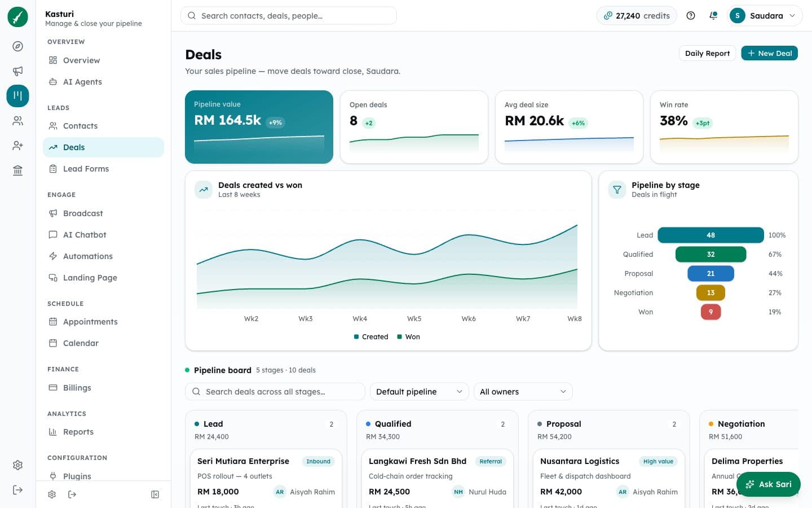Select Appointments in the sidebar

pyautogui.click(x=103, y=322)
